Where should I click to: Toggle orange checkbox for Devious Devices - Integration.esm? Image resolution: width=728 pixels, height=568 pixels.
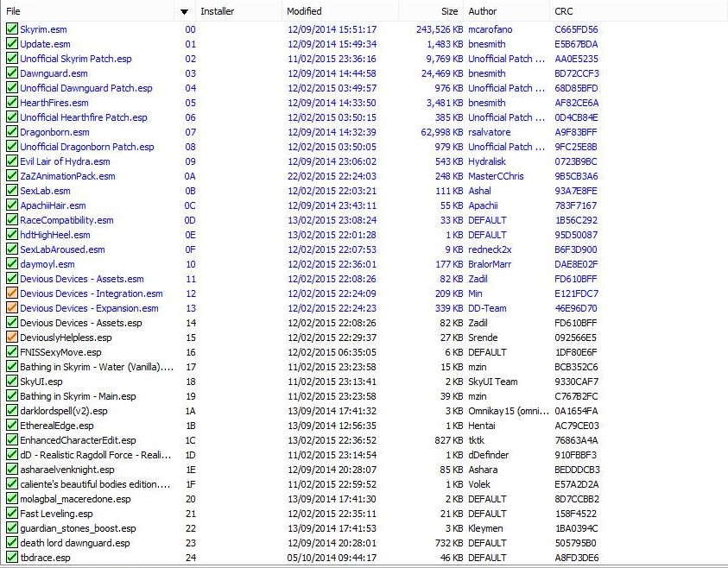[12, 293]
